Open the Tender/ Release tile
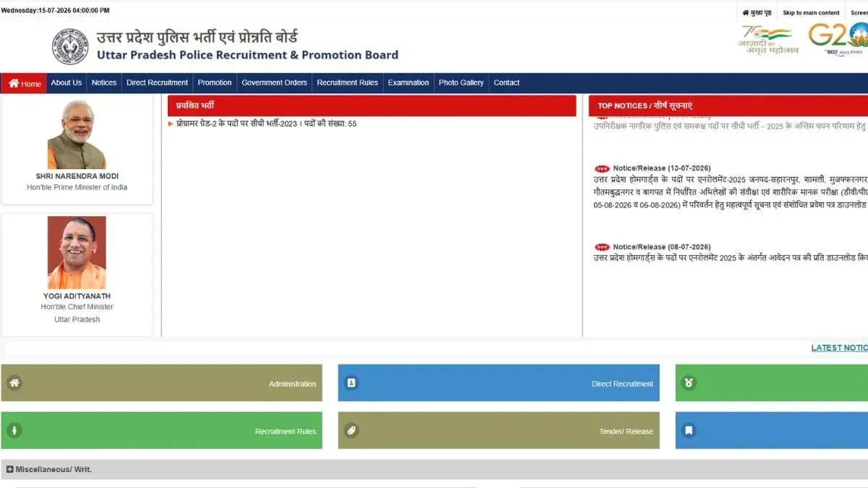 click(498, 430)
